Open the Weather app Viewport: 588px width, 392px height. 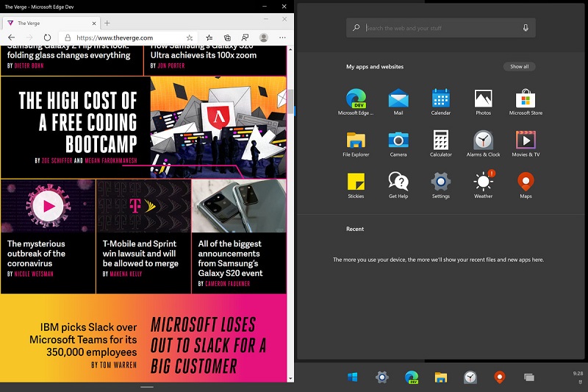click(x=483, y=185)
